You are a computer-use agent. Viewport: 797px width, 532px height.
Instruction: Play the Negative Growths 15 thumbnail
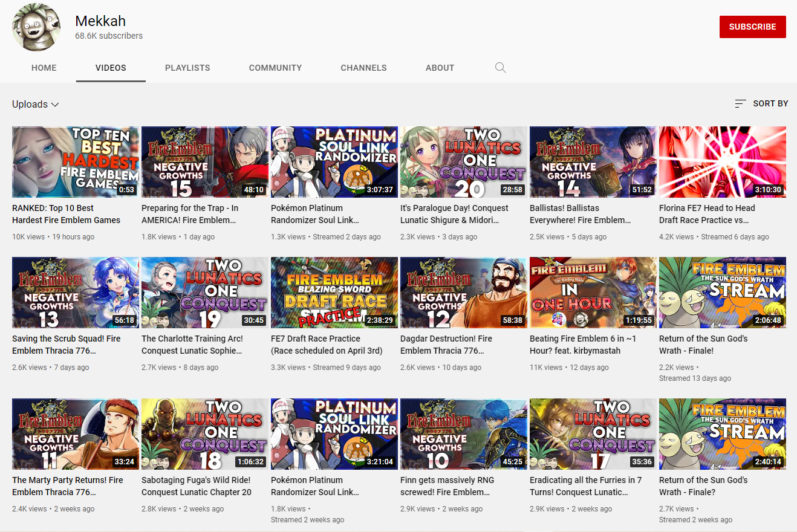click(205, 162)
